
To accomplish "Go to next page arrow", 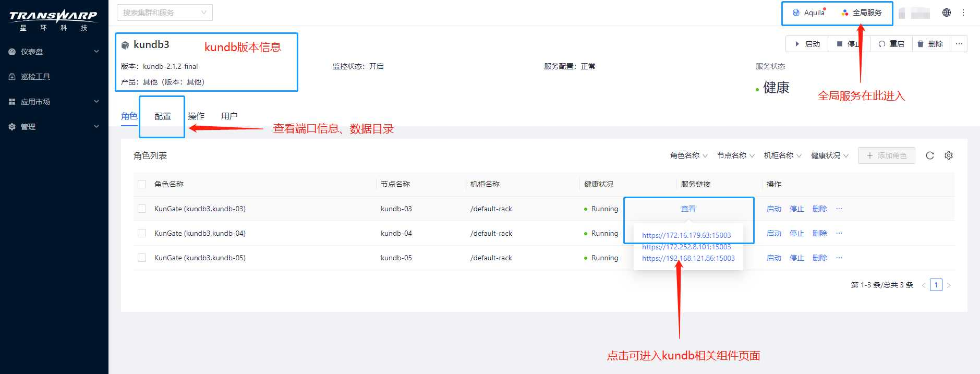I will [949, 285].
